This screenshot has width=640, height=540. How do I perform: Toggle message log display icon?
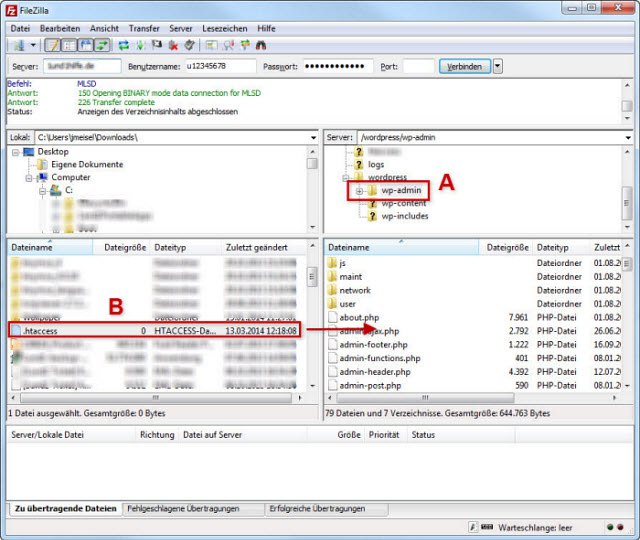[53, 45]
